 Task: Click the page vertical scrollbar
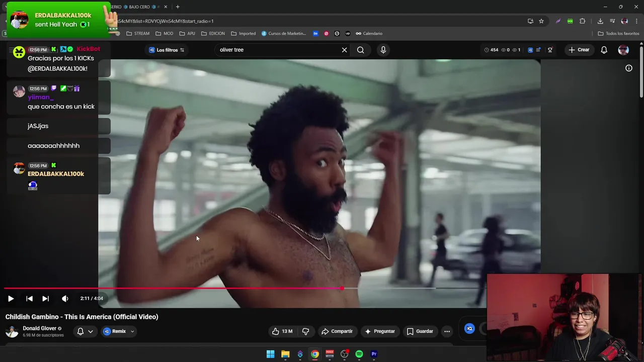[641, 73]
